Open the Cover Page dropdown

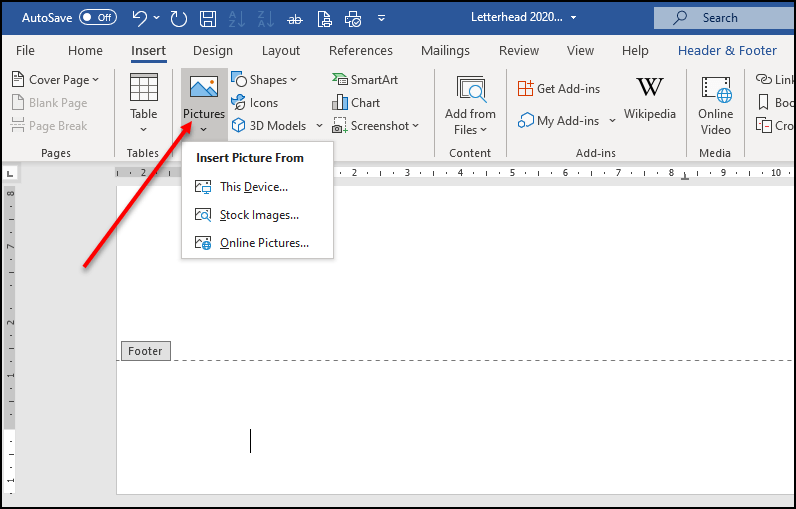(x=57, y=79)
